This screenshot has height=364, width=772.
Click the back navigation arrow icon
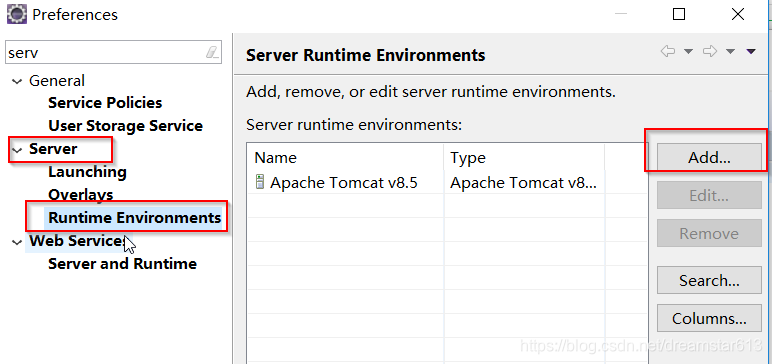coord(668,51)
